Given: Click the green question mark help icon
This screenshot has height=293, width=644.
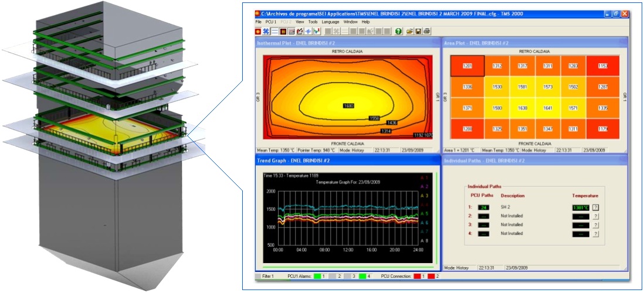Looking at the screenshot, I should 398,30.
